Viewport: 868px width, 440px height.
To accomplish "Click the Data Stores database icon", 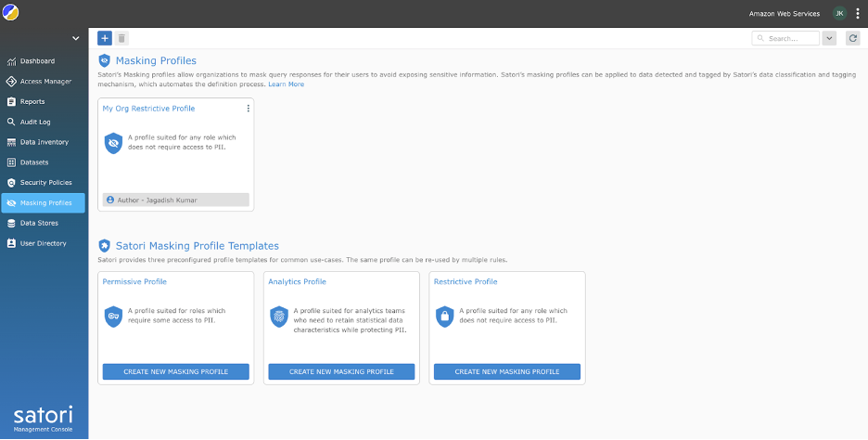I will (x=11, y=224).
